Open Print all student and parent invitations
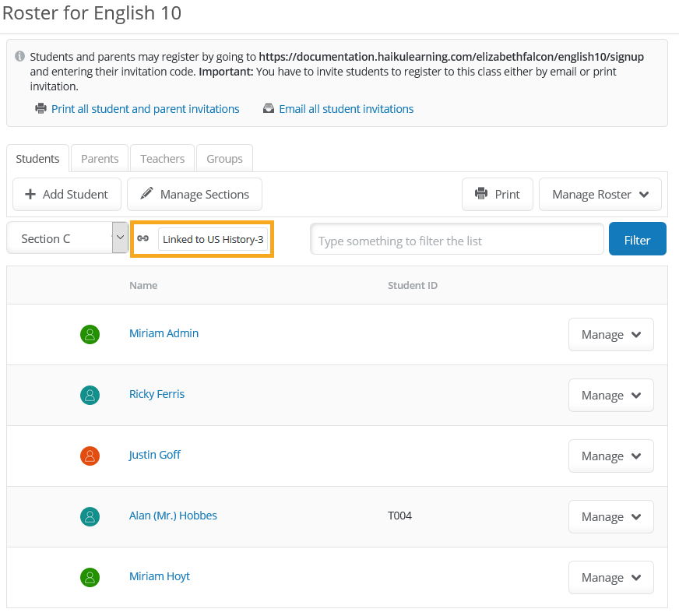This screenshot has height=616, width=679. 145,109
